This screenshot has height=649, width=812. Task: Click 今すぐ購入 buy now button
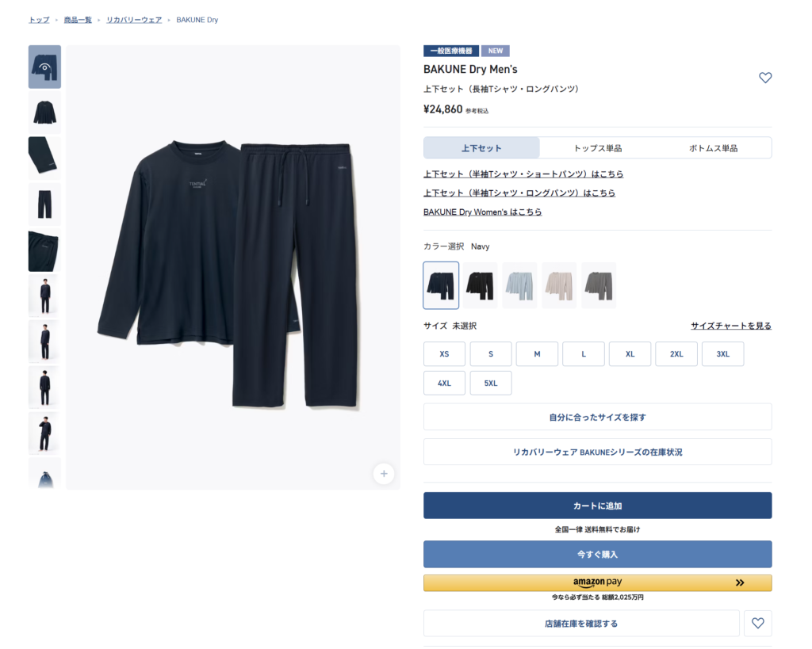(598, 554)
